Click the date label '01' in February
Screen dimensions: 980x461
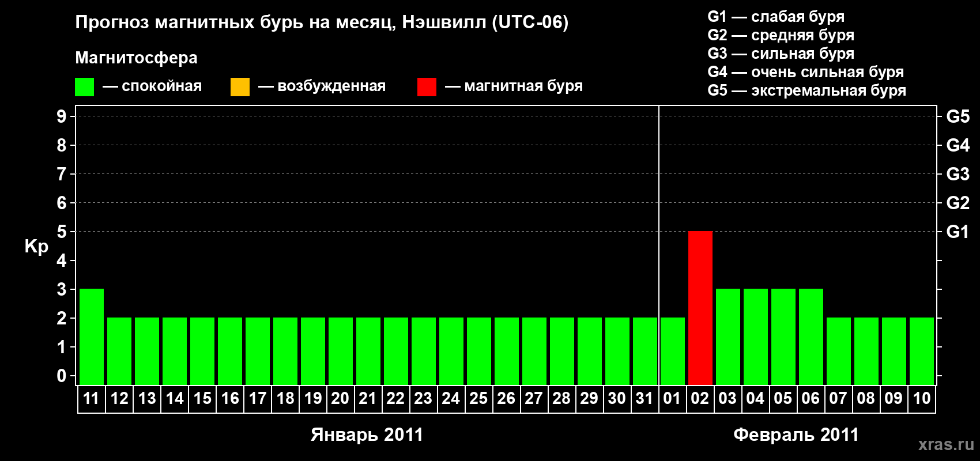pyautogui.click(x=673, y=398)
